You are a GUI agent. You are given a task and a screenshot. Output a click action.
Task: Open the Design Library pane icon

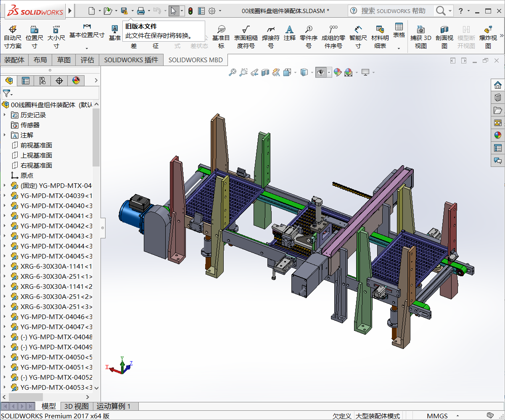point(498,98)
